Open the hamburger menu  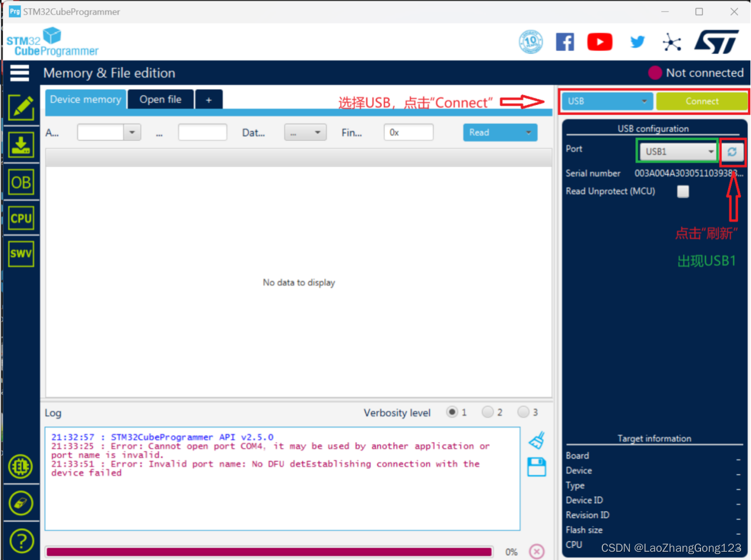coord(19,72)
